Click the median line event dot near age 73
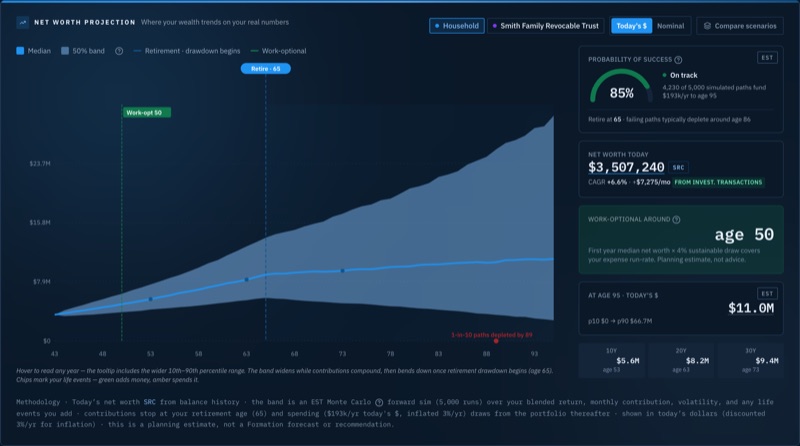This screenshot has height=446, width=800. coord(342,271)
